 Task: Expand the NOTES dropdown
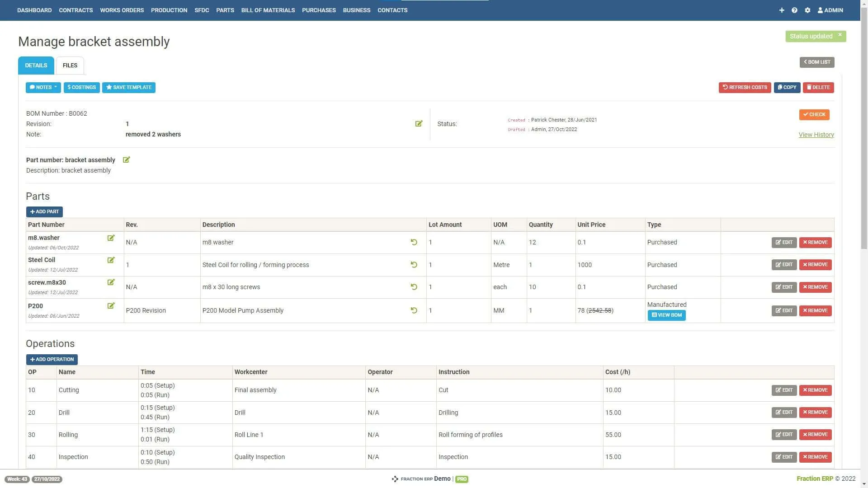[x=43, y=87]
